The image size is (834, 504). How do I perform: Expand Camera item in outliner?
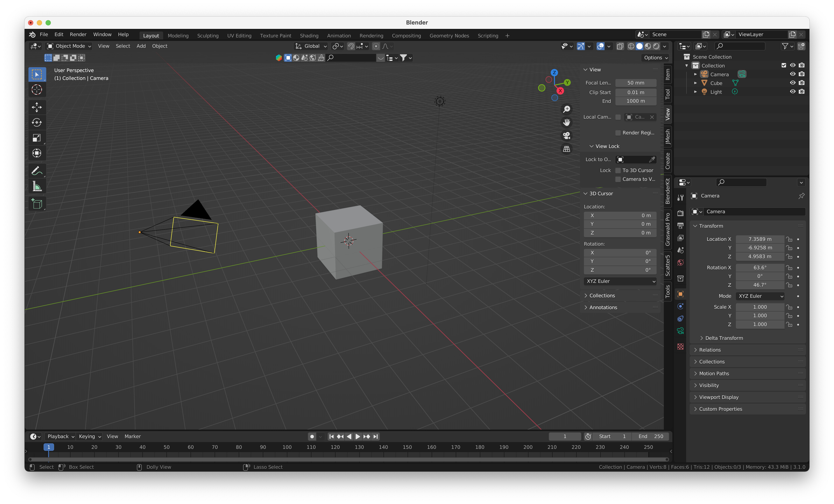click(696, 74)
